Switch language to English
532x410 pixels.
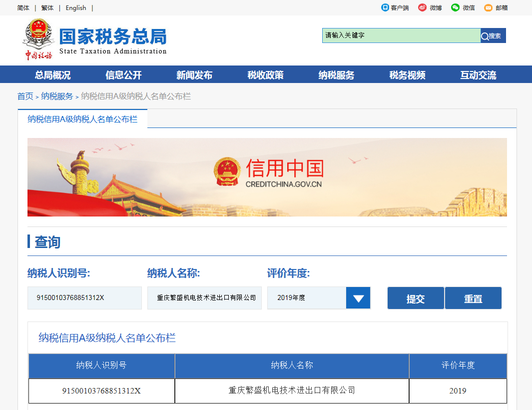coord(75,7)
